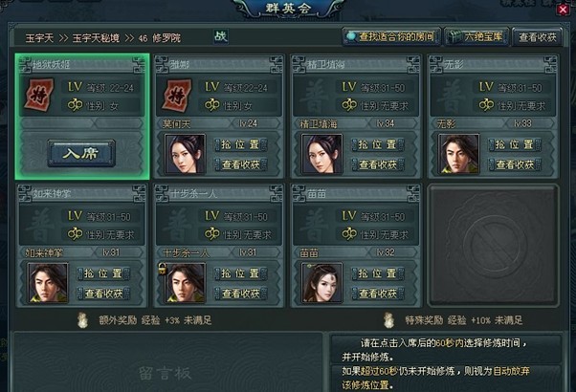Click the red 特 badge in 雅娜 room
576x392 pixels.
(177, 95)
